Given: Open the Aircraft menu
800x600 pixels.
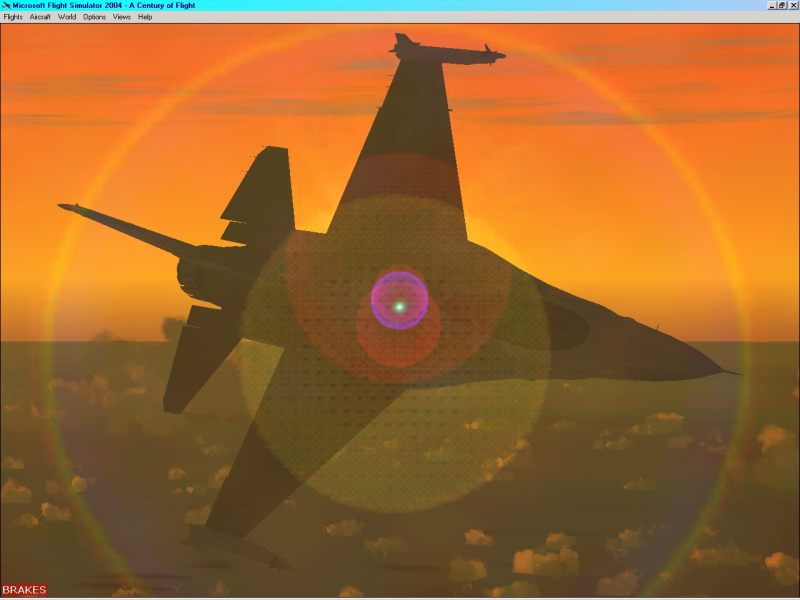Looking at the screenshot, I should (40, 17).
